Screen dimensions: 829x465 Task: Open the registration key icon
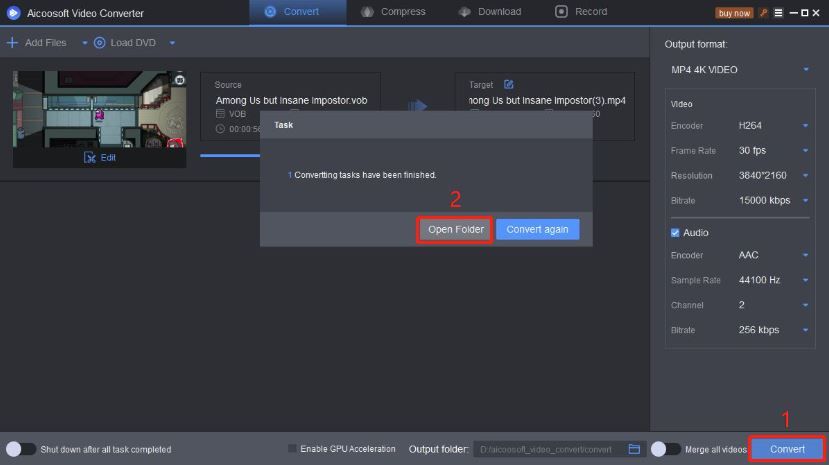[763, 13]
